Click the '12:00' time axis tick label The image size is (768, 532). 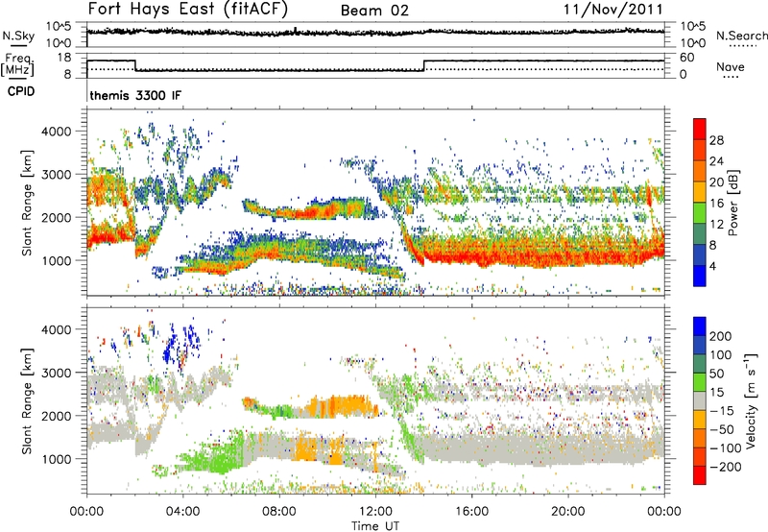[375, 511]
